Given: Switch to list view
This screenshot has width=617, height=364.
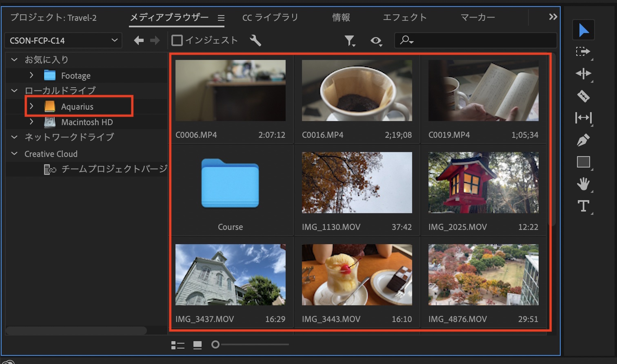Looking at the screenshot, I should [x=178, y=345].
